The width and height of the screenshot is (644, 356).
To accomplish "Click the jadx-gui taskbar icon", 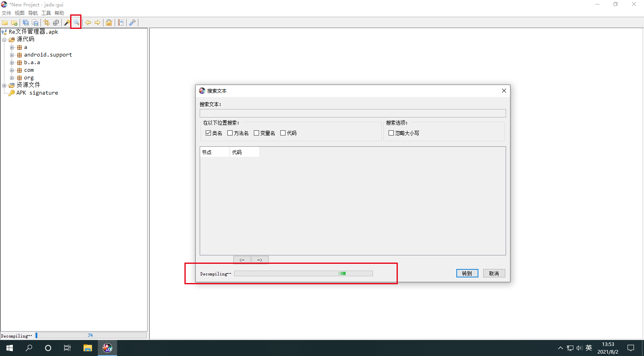I will [x=107, y=348].
